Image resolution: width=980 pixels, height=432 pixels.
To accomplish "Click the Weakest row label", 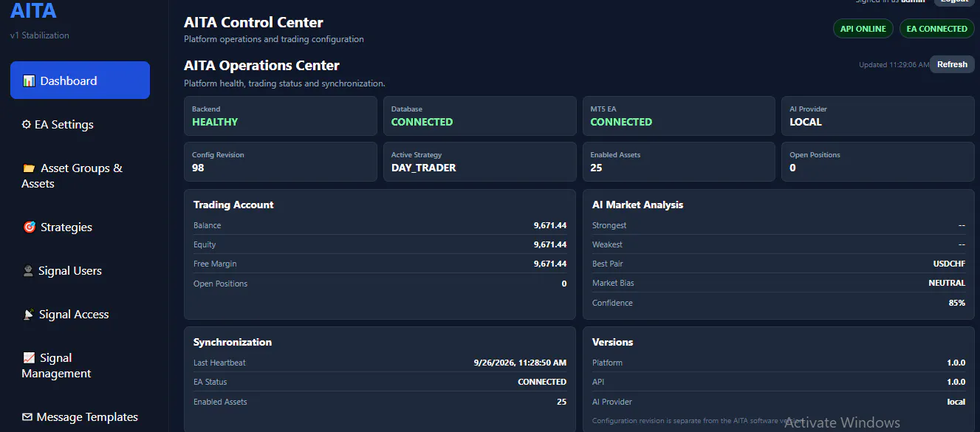I will 607,244.
